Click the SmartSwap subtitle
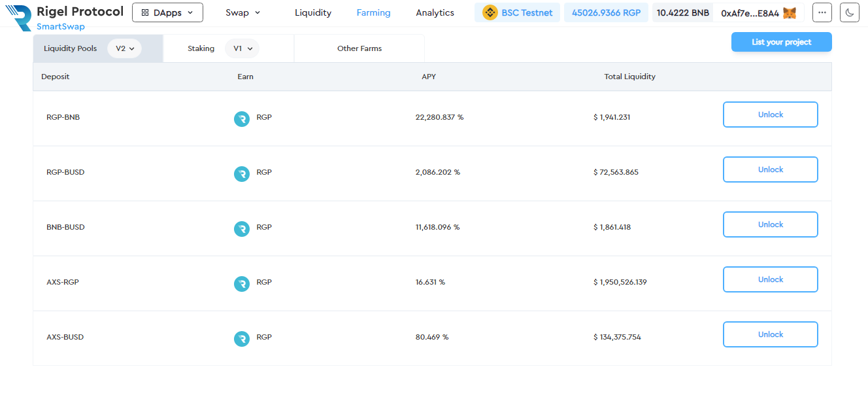The height and width of the screenshot is (407, 868). (x=60, y=27)
